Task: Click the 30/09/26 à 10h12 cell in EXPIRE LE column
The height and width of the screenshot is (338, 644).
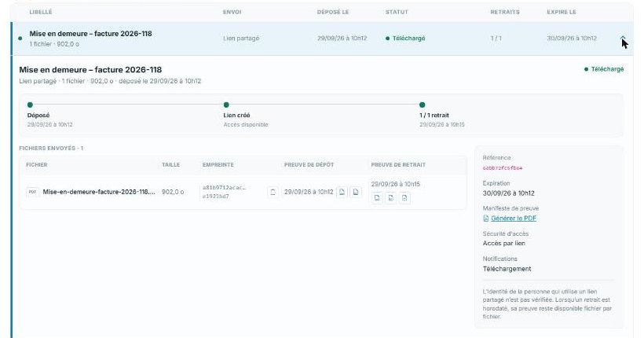Action: (x=571, y=39)
